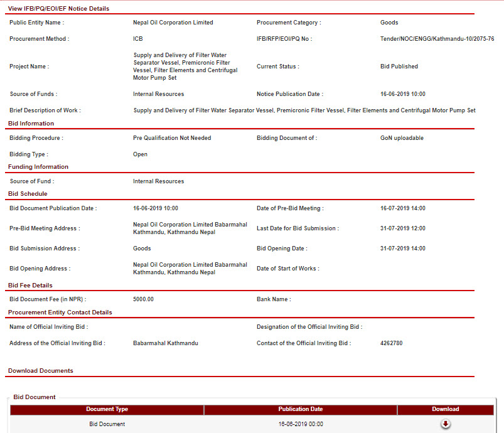Click the contact number 4262780
Viewport: 504px width, 433px height.
[x=392, y=343]
